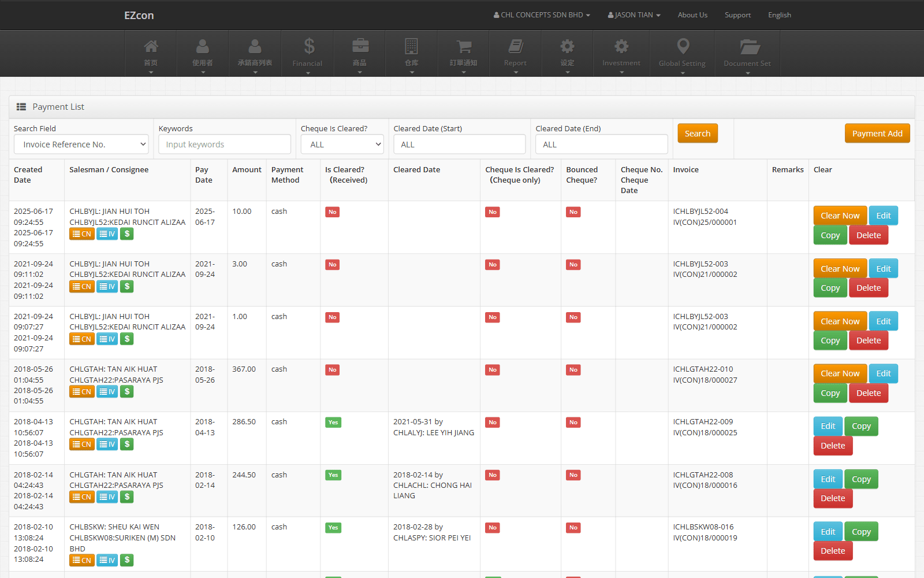924x578 pixels.
Task: Switch language via English menu
Action: [780, 15]
